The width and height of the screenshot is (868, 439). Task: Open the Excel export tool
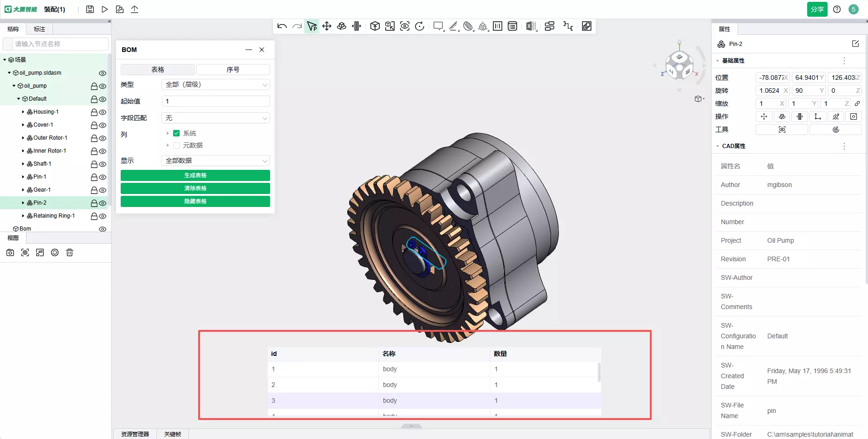point(531,26)
